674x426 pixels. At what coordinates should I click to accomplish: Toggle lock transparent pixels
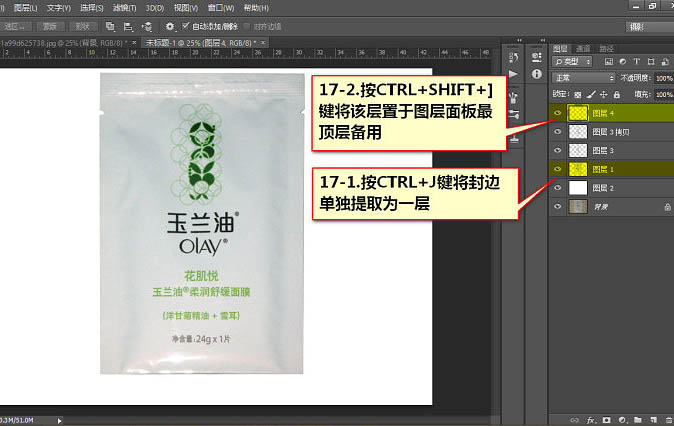pos(577,95)
